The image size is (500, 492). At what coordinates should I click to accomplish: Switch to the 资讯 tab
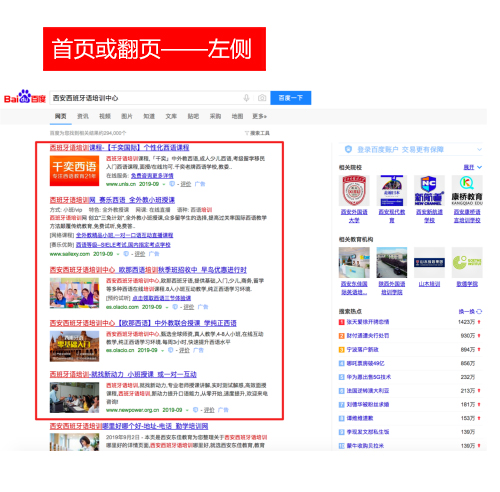[x=83, y=116]
